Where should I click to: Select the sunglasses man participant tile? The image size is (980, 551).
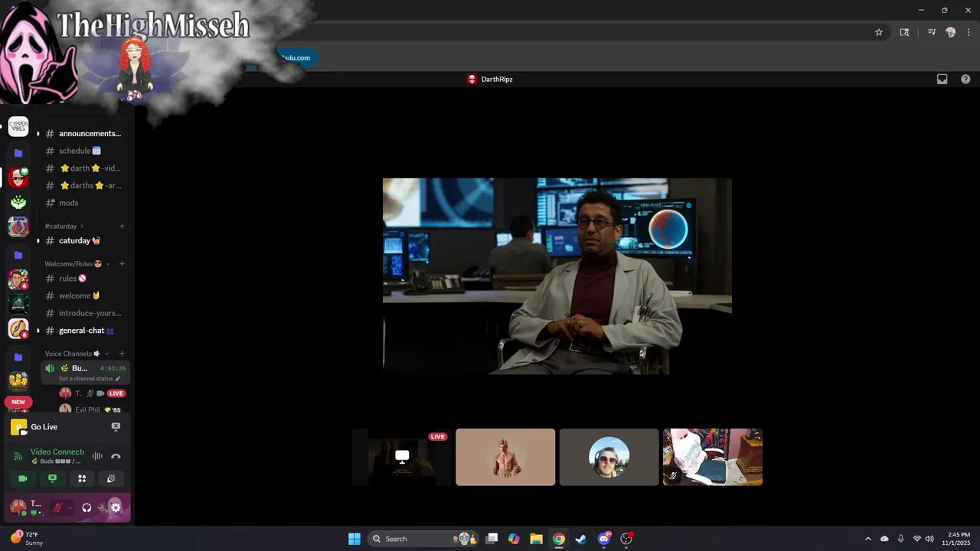[x=609, y=457]
